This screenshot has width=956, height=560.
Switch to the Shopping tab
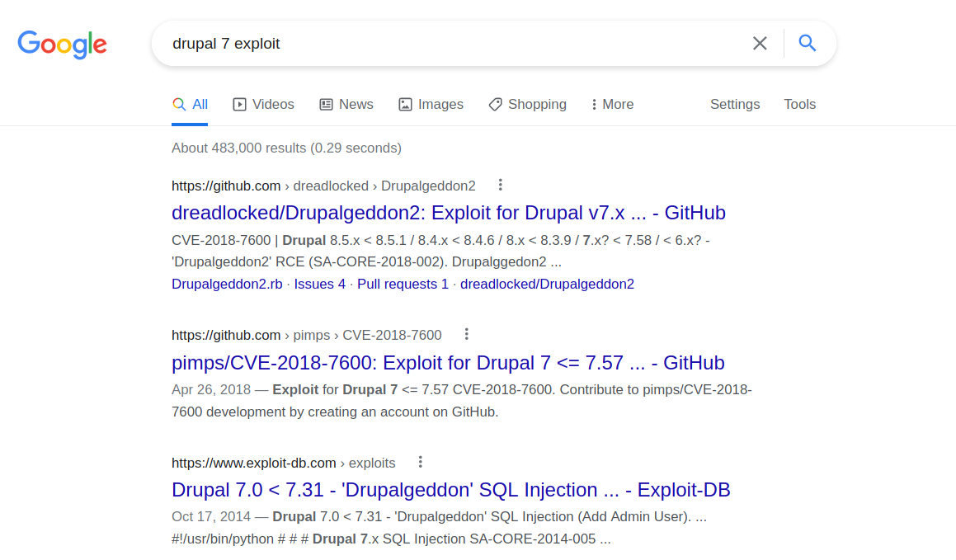point(527,104)
